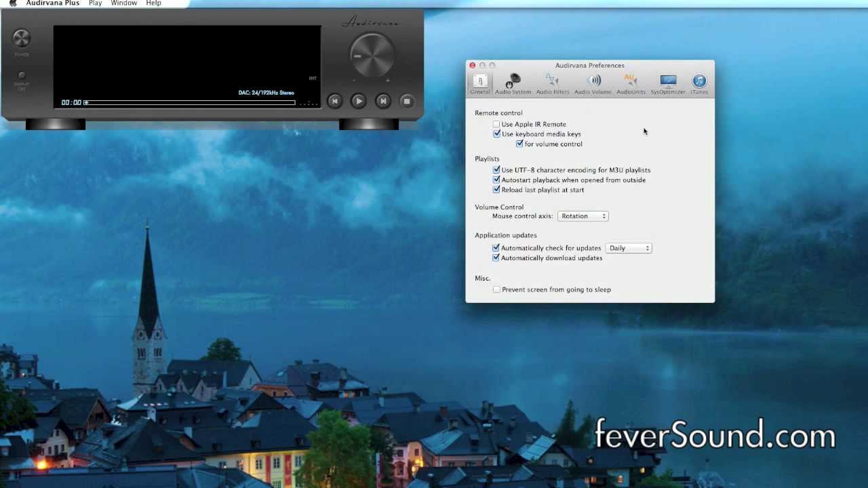Open the Audio Filters preferences pane

click(x=553, y=85)
